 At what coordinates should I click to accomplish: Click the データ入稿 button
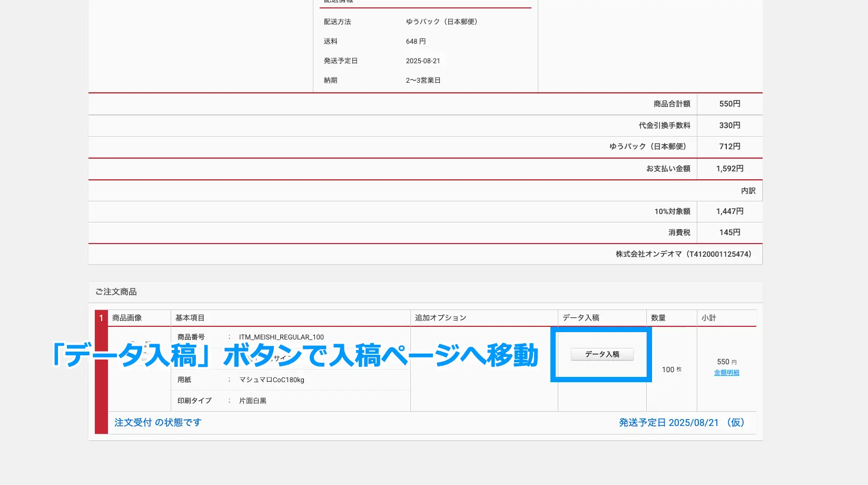(x=601, y=354)
